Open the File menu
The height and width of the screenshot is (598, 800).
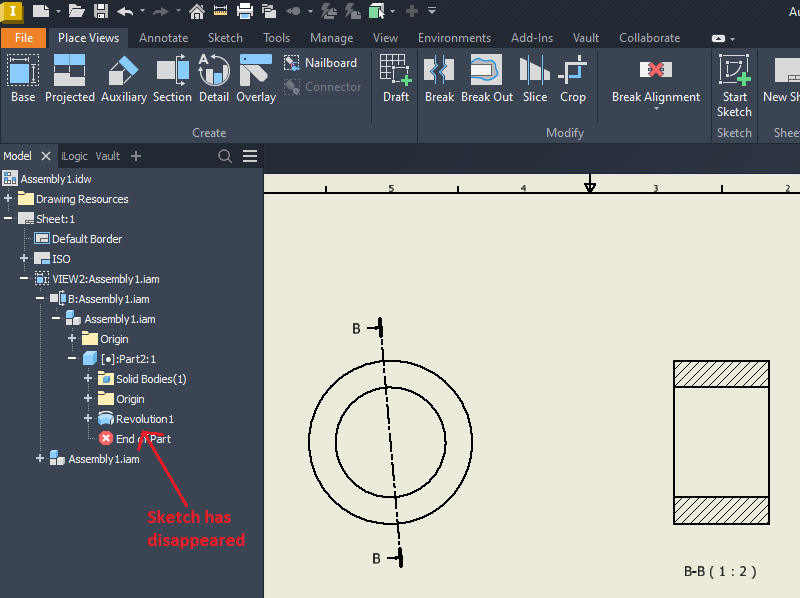point(23,38)
